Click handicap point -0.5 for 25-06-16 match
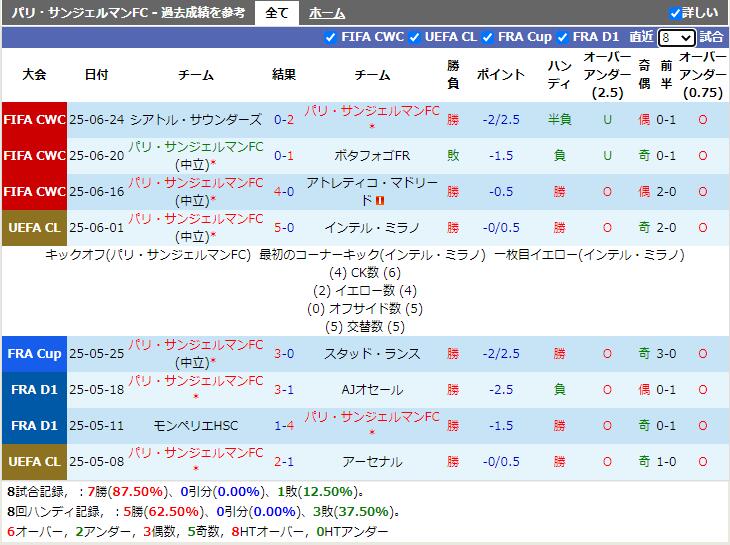The height and width of the screenshot is (545, 730). (501, 191)
